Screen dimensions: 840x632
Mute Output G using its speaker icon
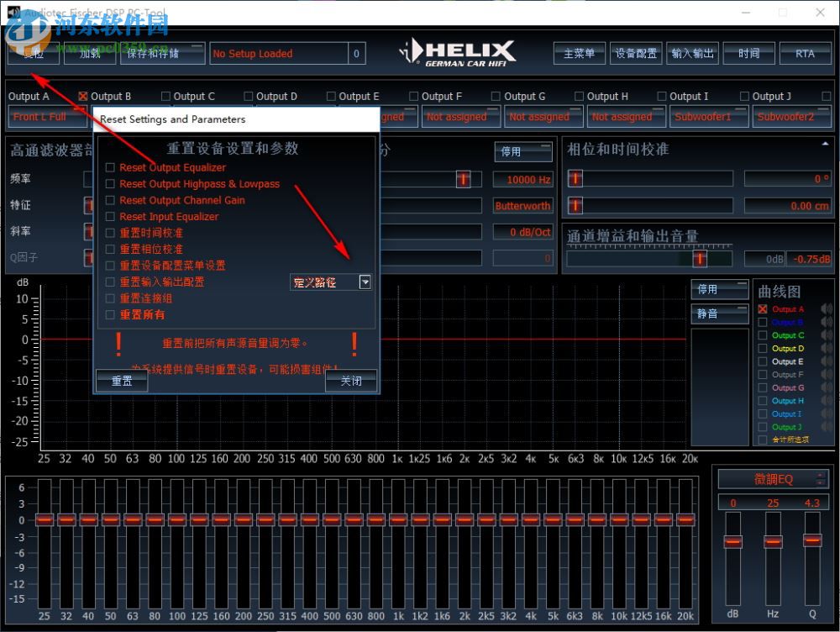tap(826, 387)
